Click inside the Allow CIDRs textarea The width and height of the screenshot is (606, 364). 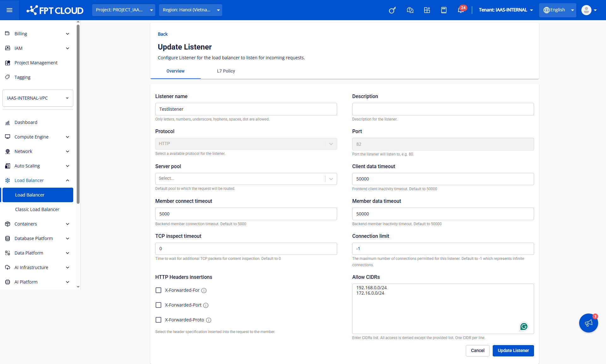443,309
